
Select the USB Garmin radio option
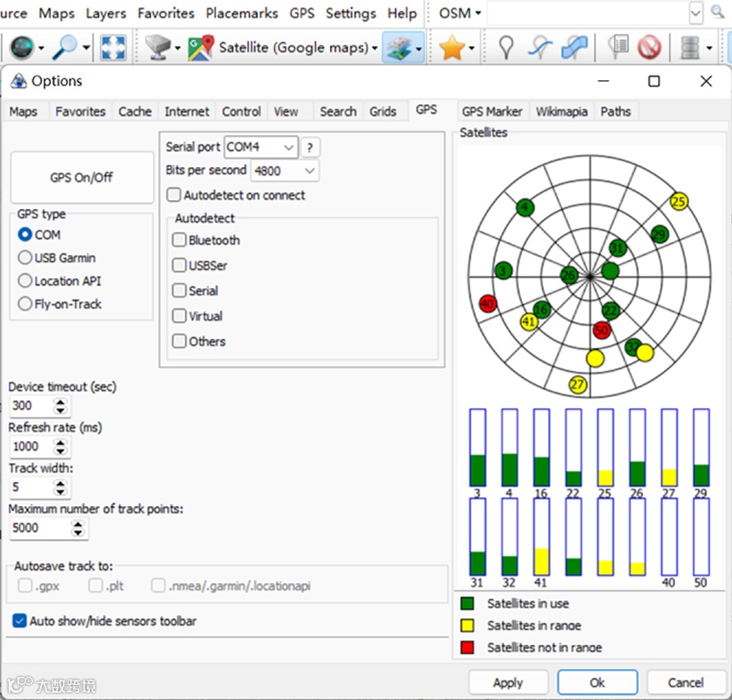25,257
